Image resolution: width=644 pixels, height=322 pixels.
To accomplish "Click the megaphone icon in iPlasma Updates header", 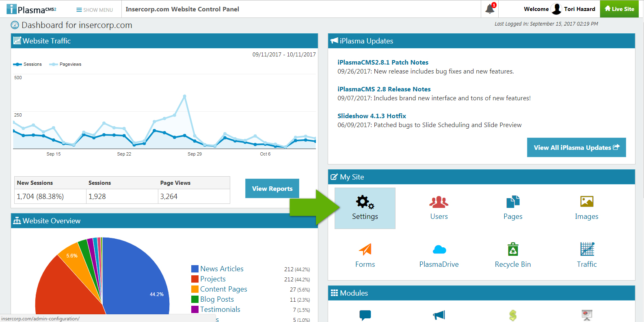I will 334,41.
